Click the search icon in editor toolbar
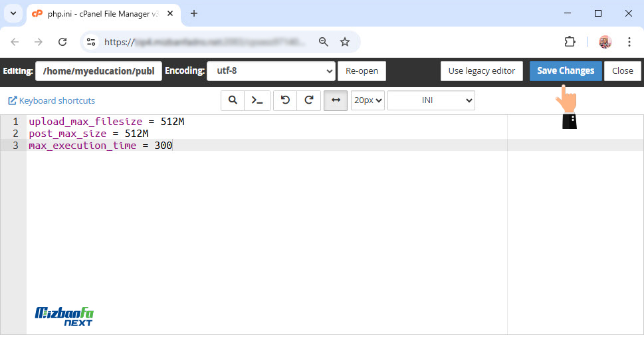This screenshot has height=347, width=644. pos(233,100)
